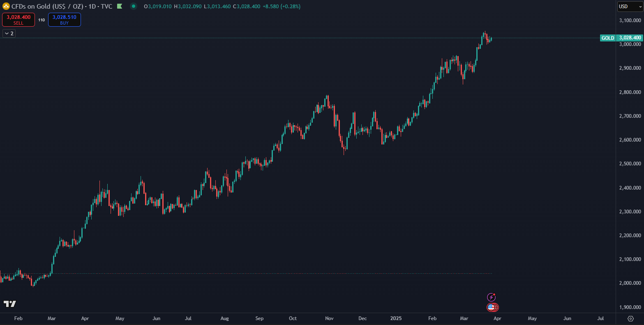
Task: Click the green flag symbol marker
Action: [x=119, y=7]
